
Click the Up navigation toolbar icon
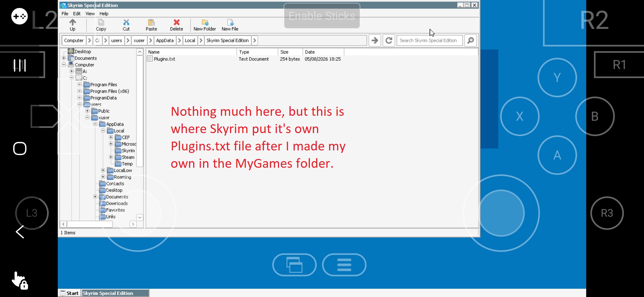73,22
